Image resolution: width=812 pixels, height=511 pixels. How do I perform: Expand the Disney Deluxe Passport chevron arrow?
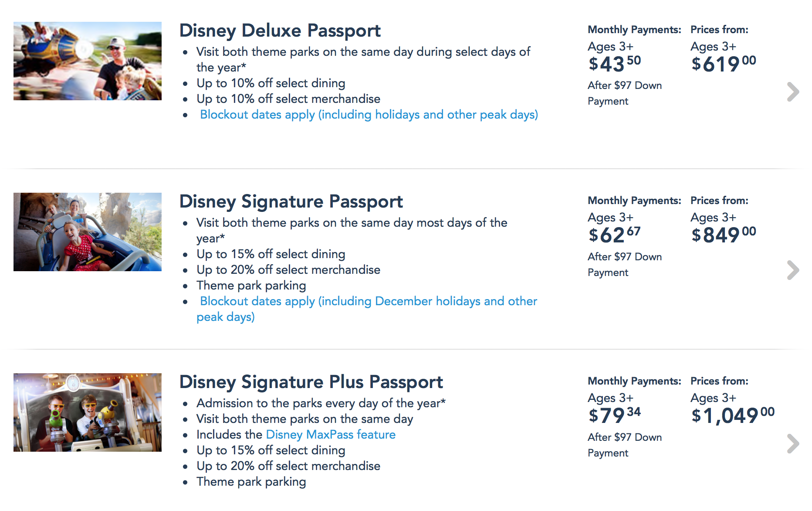coord(793,92)
